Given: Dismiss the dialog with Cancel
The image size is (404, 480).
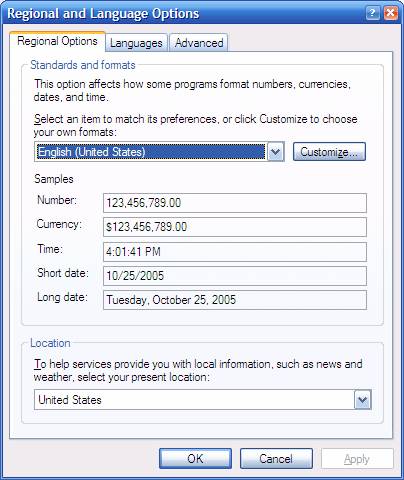Looking at the screenshot, I should [x=276, y=459].
